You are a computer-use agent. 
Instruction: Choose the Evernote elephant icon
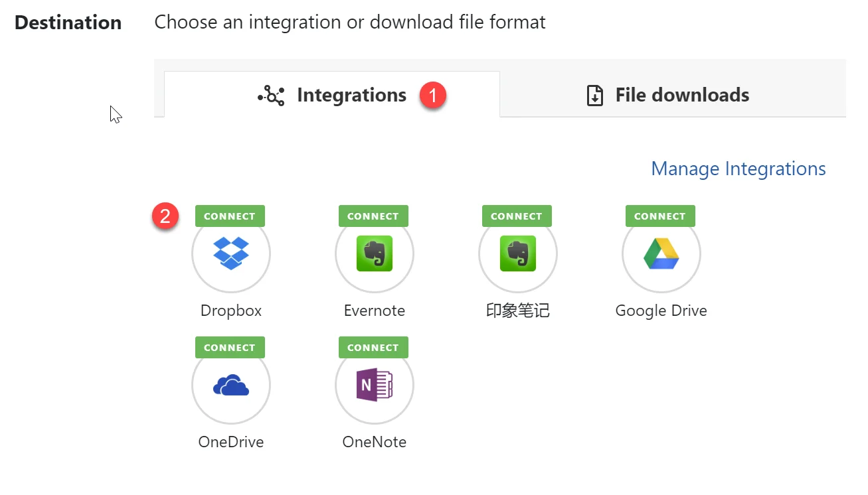coord(375,253)
